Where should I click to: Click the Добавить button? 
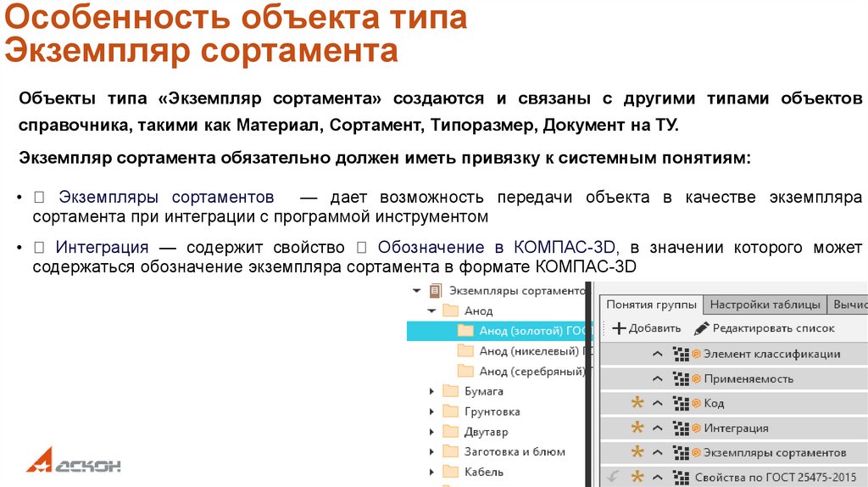pyautogui.click(x=646, y=328)
